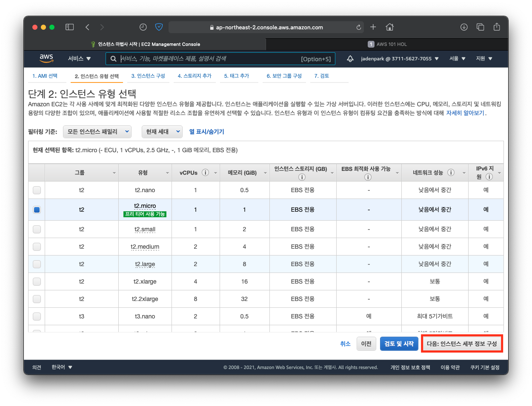Show downloads with the download icon

464,27
